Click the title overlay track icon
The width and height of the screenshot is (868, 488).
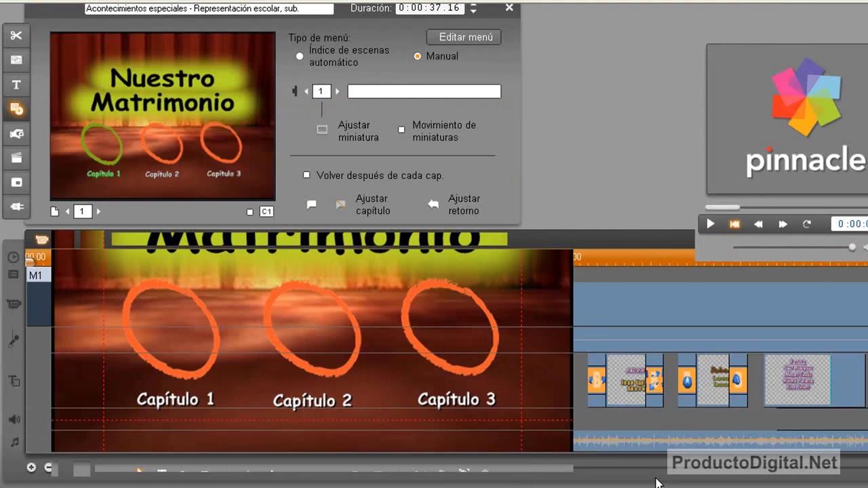click(x=14, y=381)
